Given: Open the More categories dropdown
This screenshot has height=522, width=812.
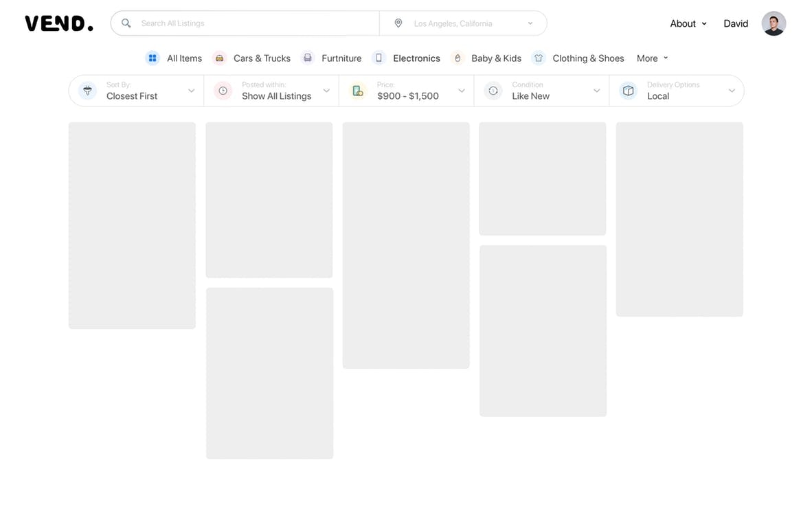Looking at the screenshot, I should 652,58.
